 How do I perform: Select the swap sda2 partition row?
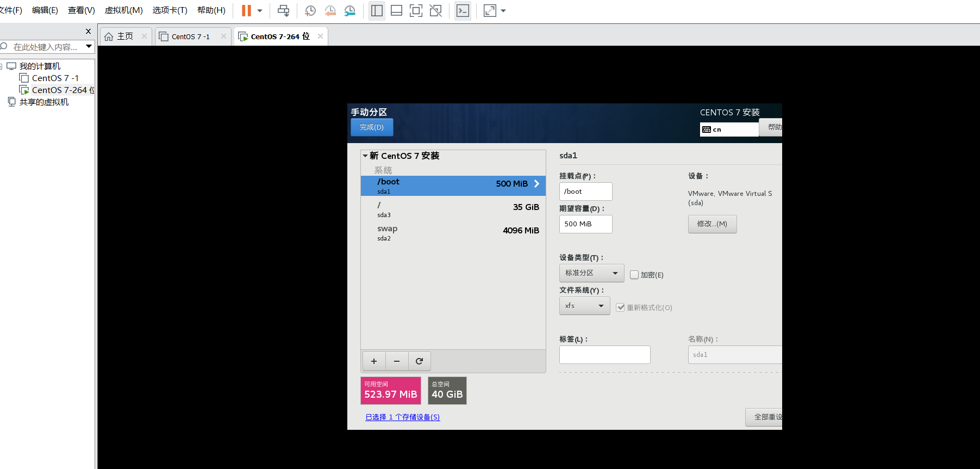point(453,232)
